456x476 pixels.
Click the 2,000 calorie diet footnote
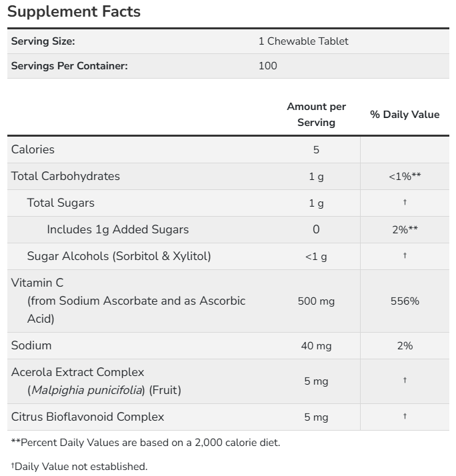coord(145,442)
